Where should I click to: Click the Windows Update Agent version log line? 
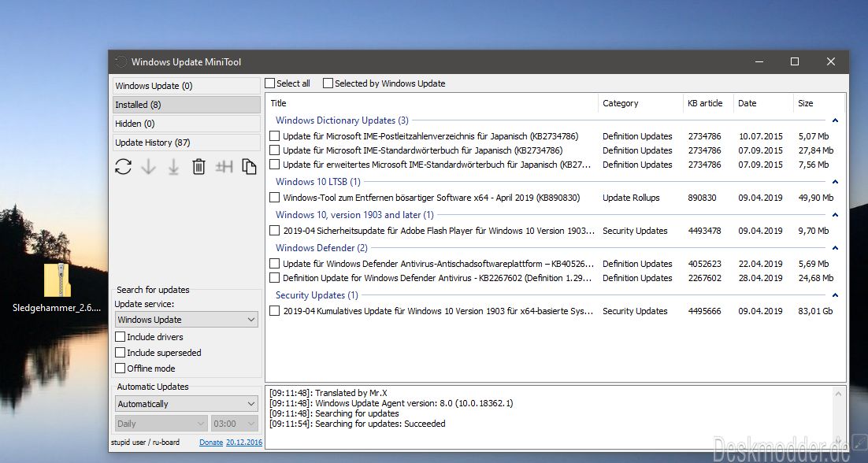coord(391,403)
